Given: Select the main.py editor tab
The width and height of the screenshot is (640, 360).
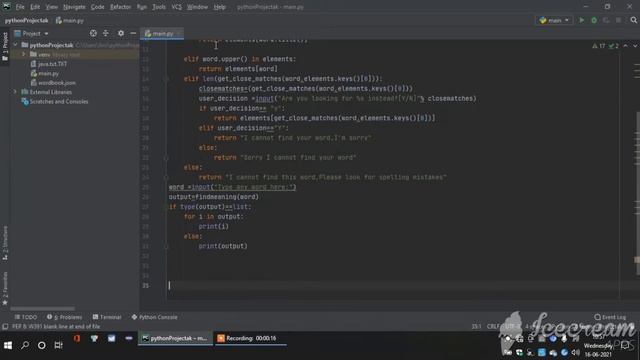Looking at the screenshot, I should pos(162,33).
